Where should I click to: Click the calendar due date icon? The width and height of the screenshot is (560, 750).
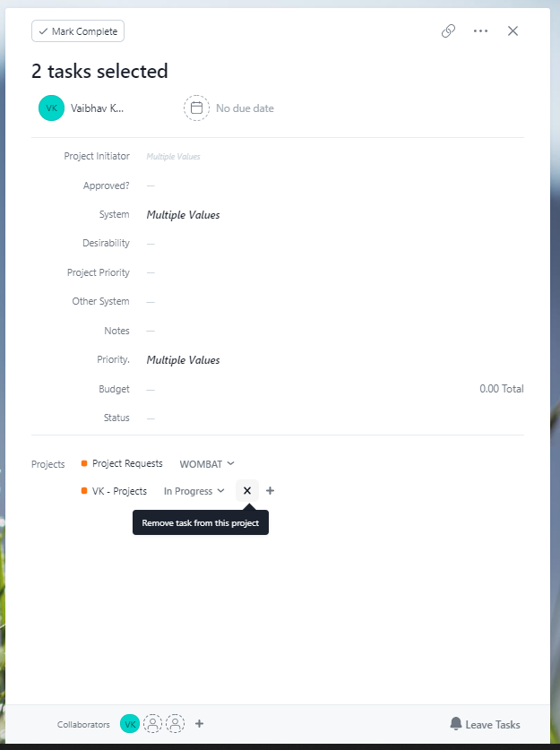(x=196, y=108)
